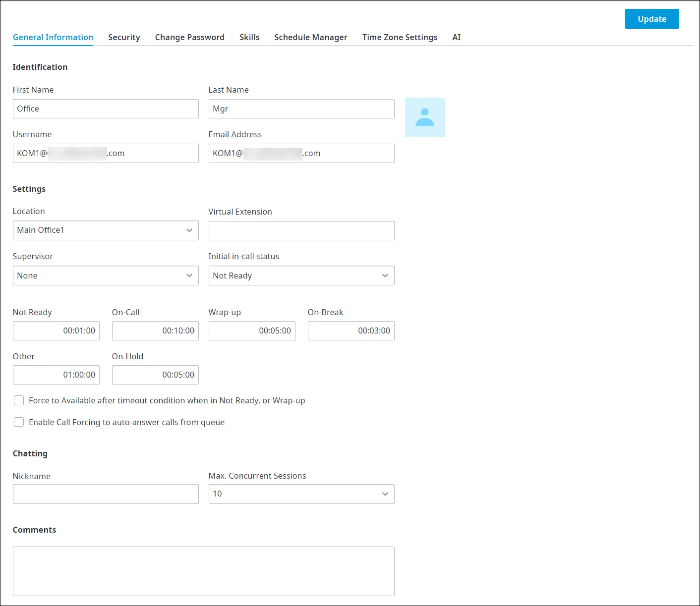Click the On-Break timeout field

pyautogui.click(x=351, y=331)
